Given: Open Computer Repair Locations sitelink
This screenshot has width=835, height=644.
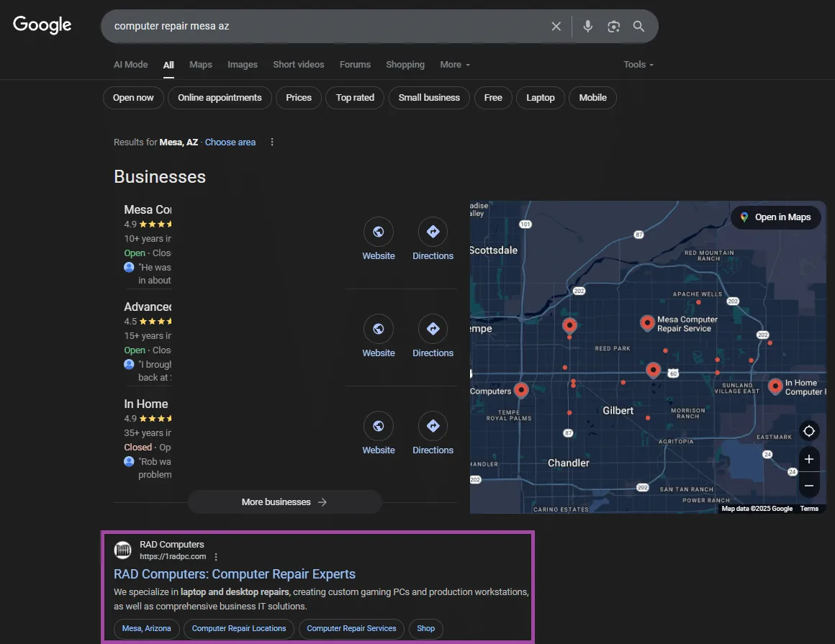Looking at the screenshot, I should pos(239,629).
